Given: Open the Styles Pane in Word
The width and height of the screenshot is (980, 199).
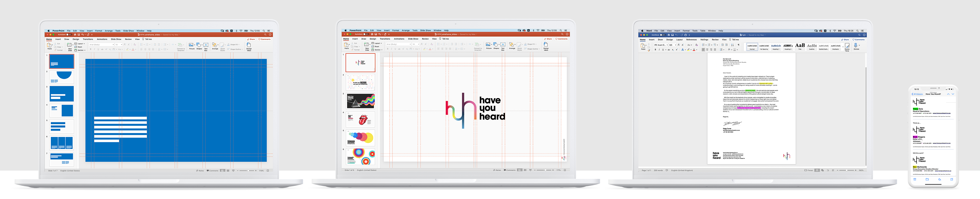Looking at the screenshot, I should [x=847, y=47].
